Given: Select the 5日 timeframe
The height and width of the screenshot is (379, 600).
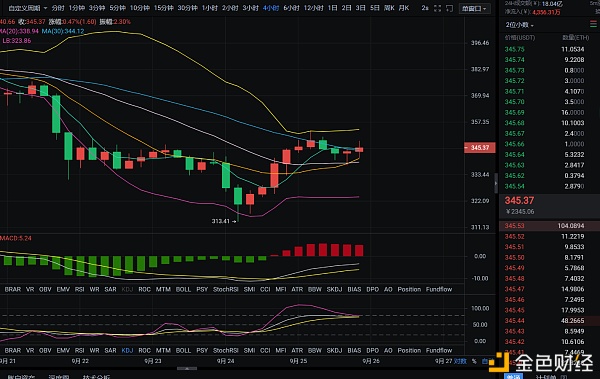Looking at the screenshot, I should click(x=375, y=8).
